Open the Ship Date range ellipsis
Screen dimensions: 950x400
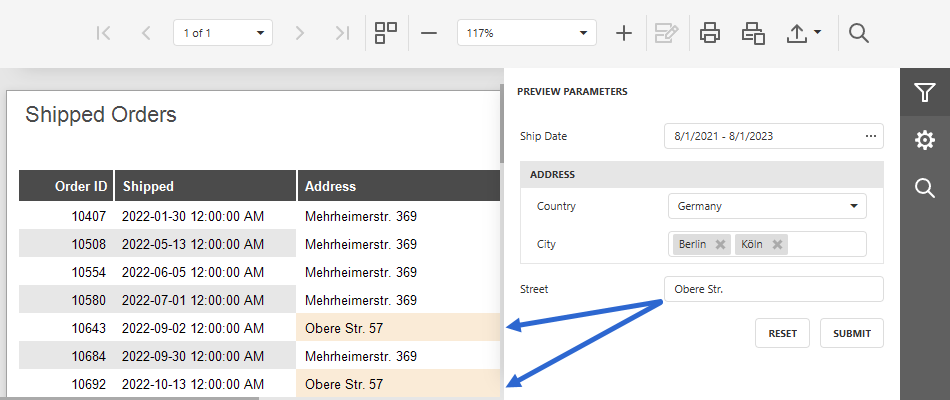(x=871, y=136)
